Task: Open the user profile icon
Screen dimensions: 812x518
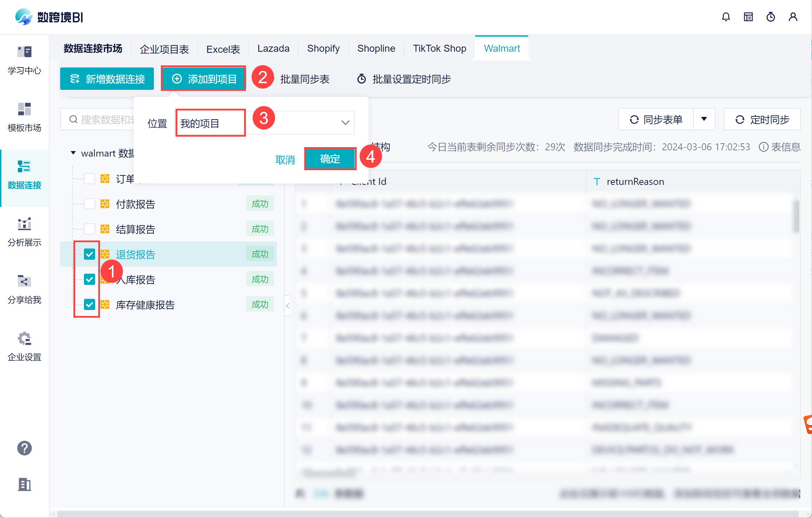Action: [793, 17]
